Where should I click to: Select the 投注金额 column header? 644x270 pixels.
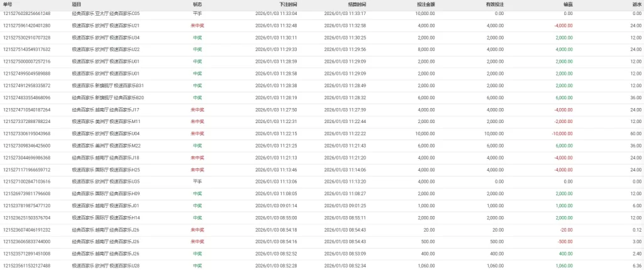(425, 4)
